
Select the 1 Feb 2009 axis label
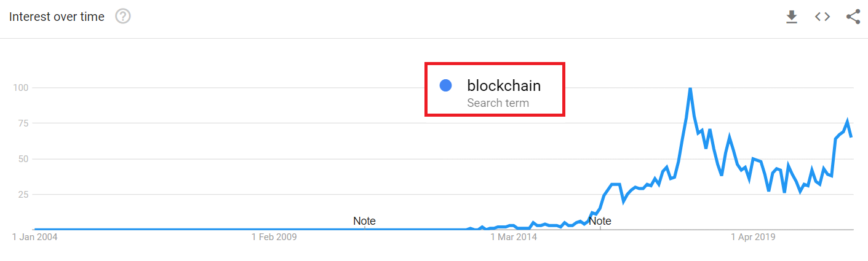(x=274, y=236)
